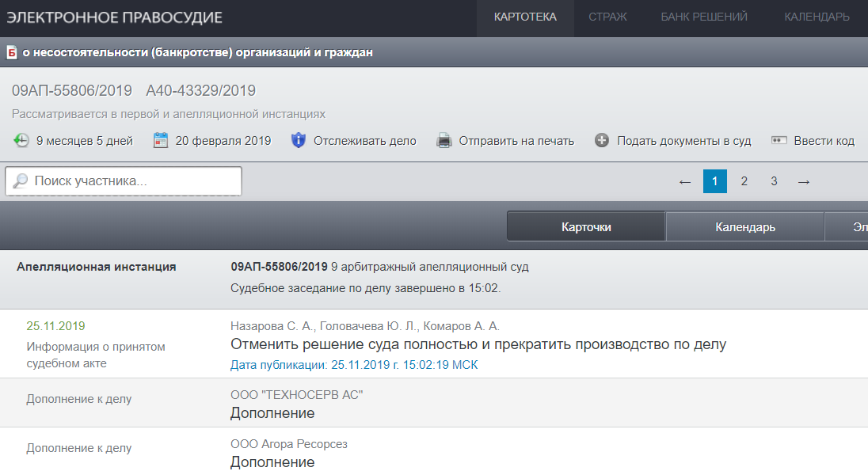
Task: Click the plus icon for submitting documents
Action: click(602, 141)
